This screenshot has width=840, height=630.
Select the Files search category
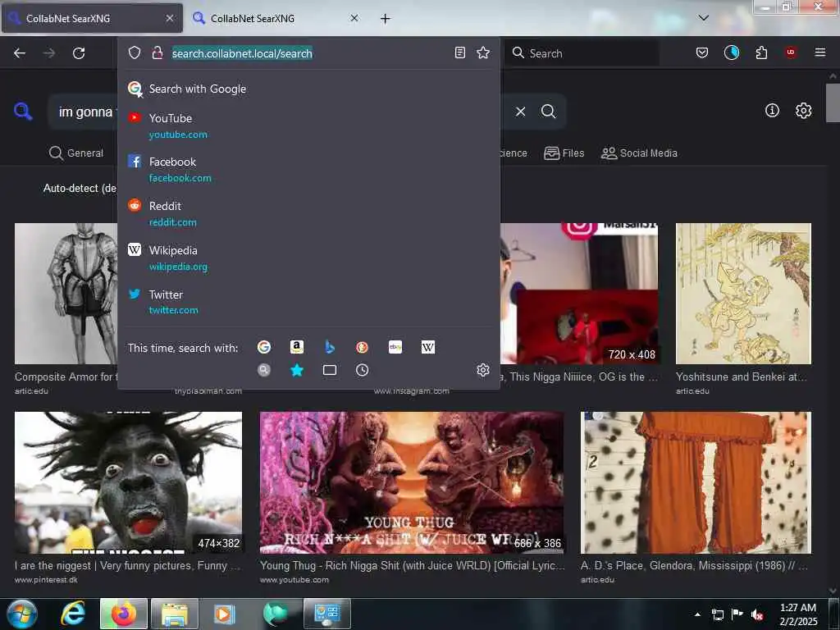click(564, 153)
